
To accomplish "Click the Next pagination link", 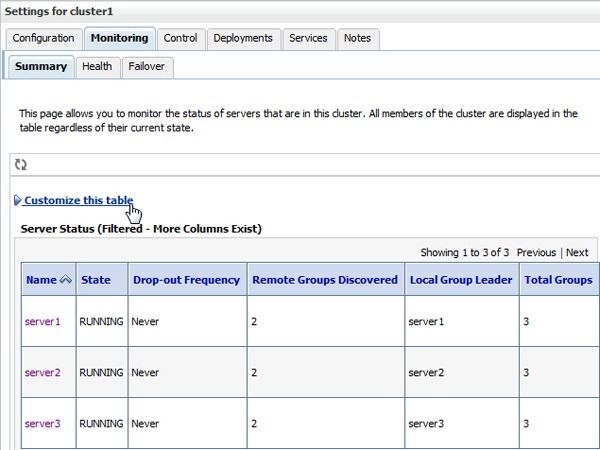I will (577, 253).
